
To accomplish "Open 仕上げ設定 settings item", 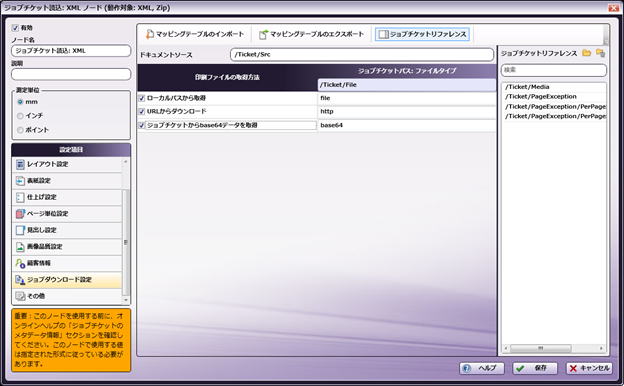I will coord(67,197).
